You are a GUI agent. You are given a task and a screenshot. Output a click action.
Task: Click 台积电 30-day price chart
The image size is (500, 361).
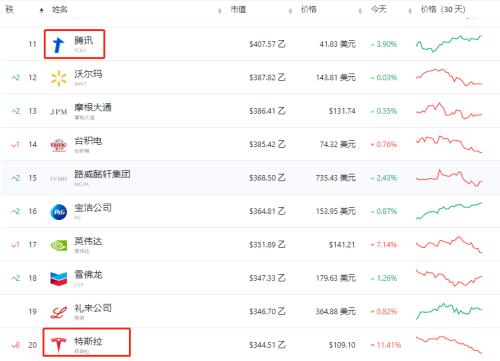click(x=449, y=144)
